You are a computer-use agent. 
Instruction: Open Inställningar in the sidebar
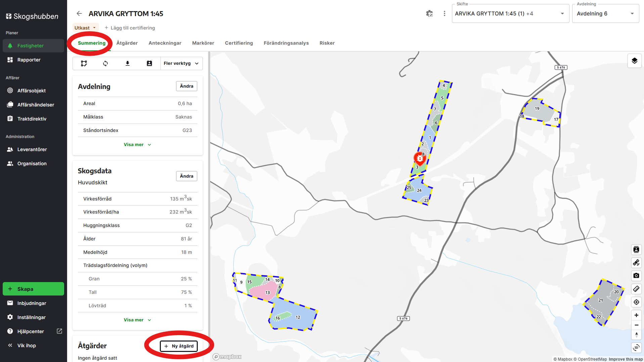pyautogui.click(x=33, y=317)
